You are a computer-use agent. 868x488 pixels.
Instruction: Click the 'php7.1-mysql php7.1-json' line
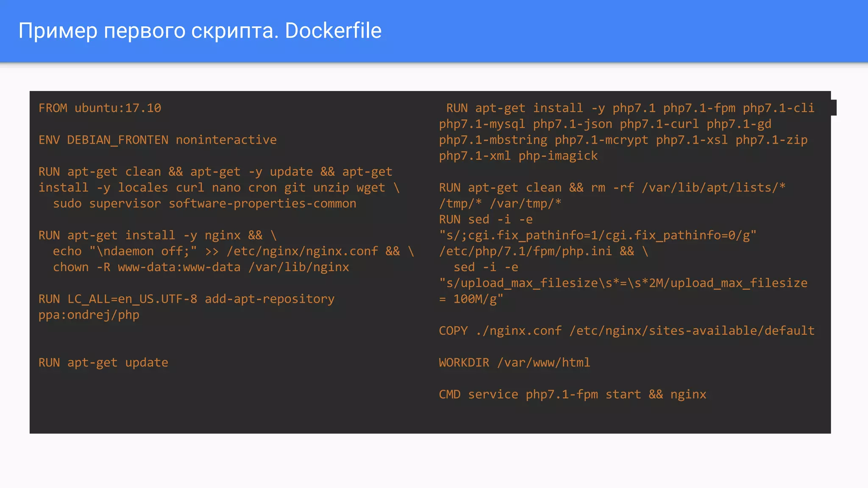tap(605, 124)
